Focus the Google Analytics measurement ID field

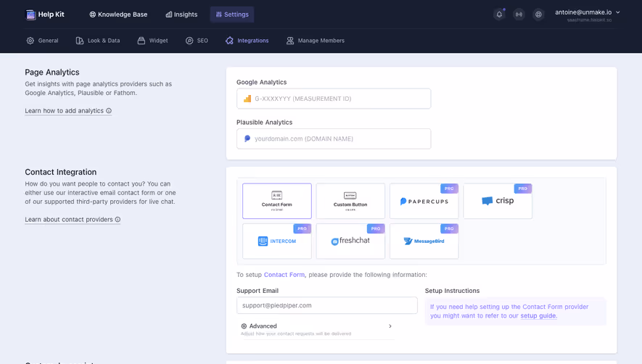click(334, 99)
